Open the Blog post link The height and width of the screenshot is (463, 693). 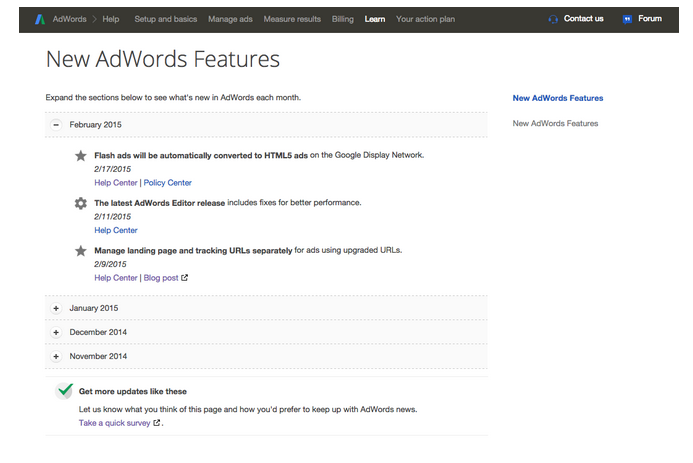[x=161, y=277]
